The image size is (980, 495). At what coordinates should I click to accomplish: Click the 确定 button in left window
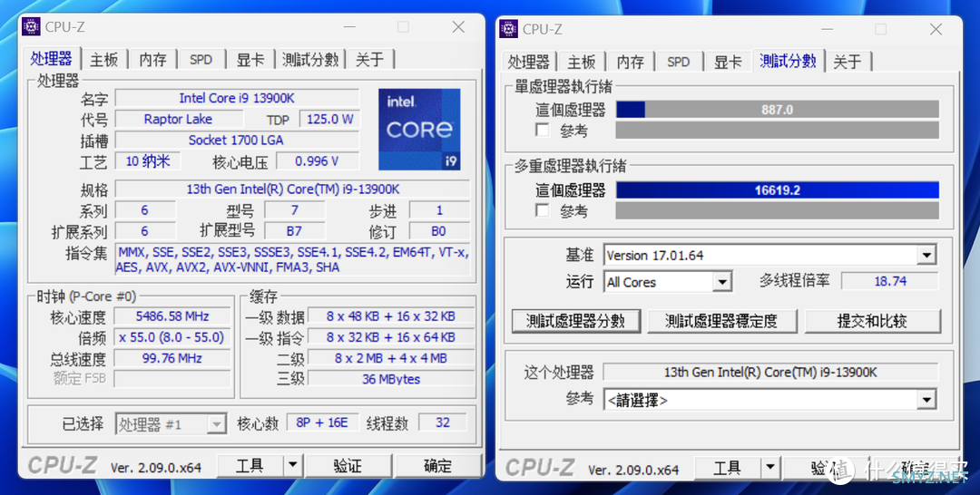pos(437,466)
